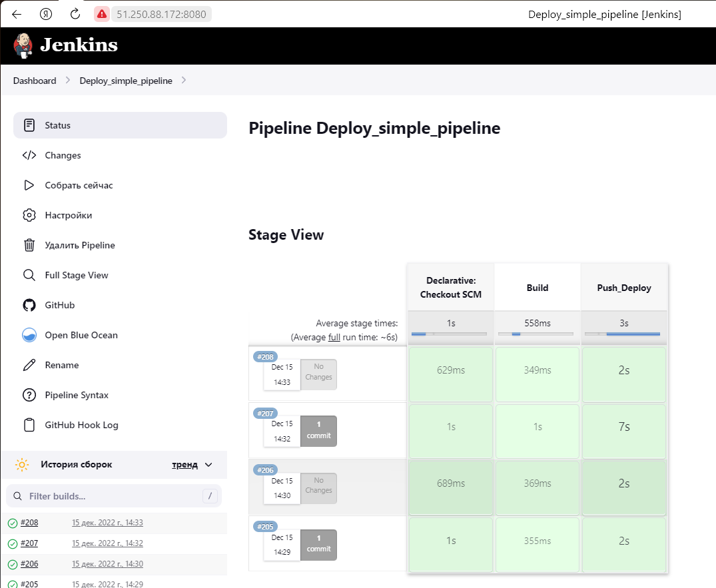Select Status in the sidebar
The width and height of the screenshot is (716, 588).
pos(120,125)
